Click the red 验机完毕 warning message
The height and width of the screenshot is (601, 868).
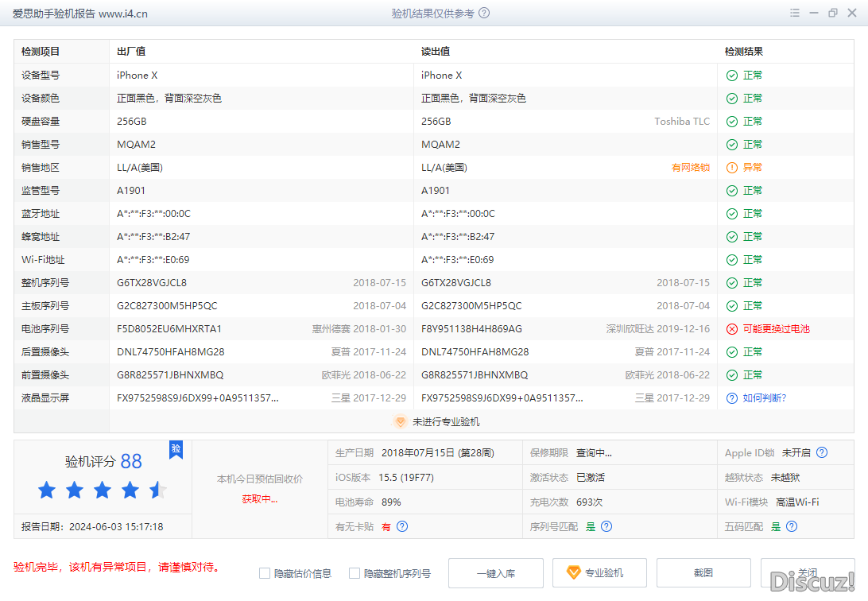(x=117, y=568)
